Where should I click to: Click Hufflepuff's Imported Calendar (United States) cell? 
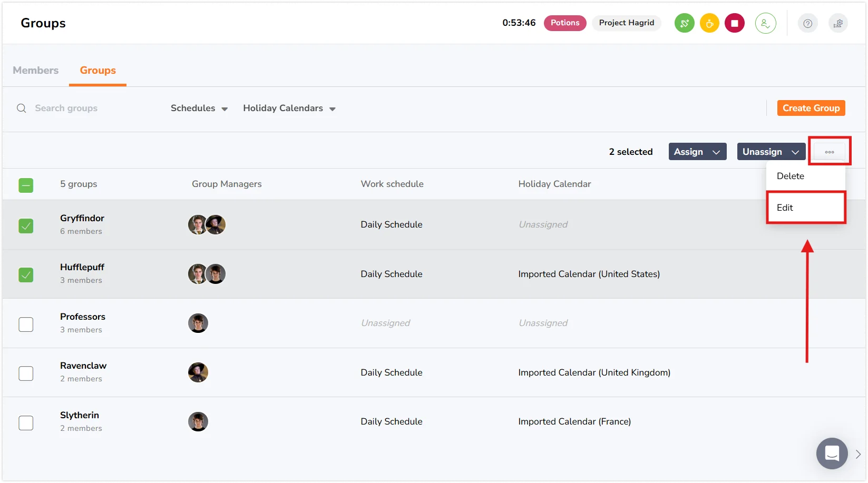click(x=589, y=274)
